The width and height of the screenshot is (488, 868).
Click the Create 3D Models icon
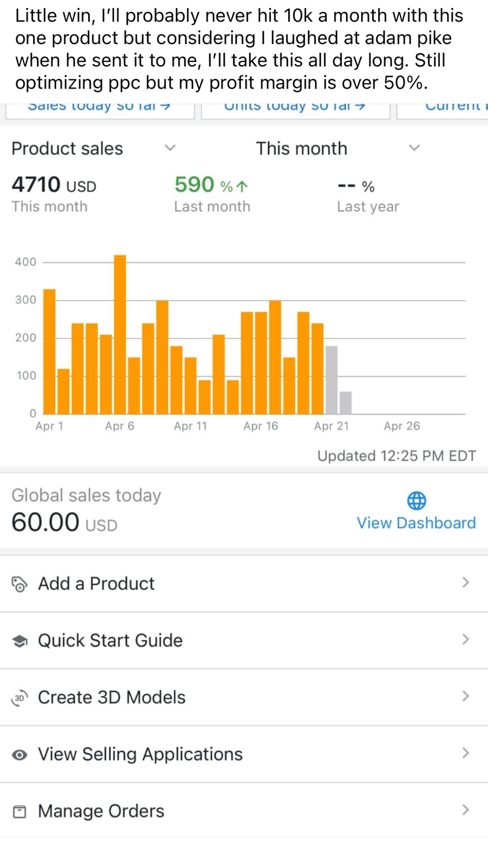click(x=19, y=698)
